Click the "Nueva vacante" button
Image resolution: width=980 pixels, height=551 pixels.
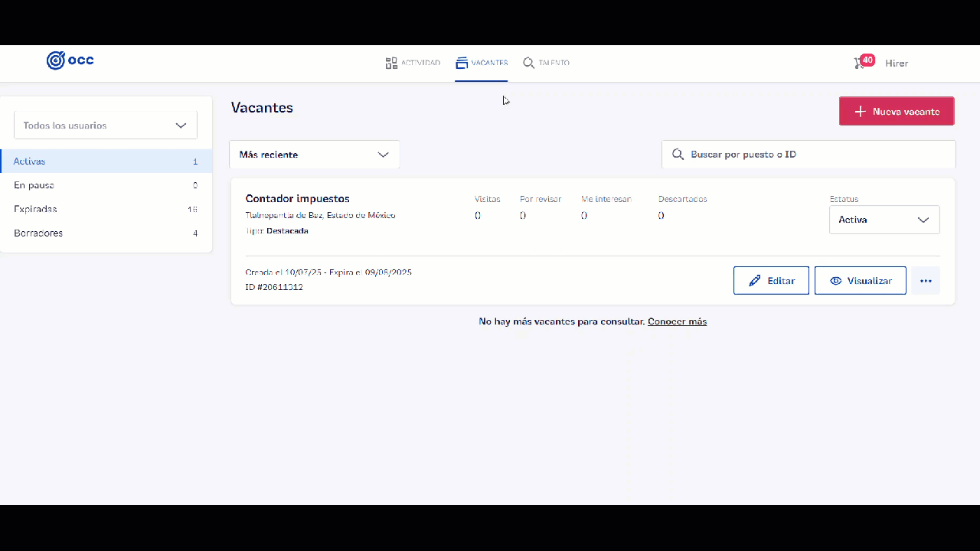(x=896, y=111)
